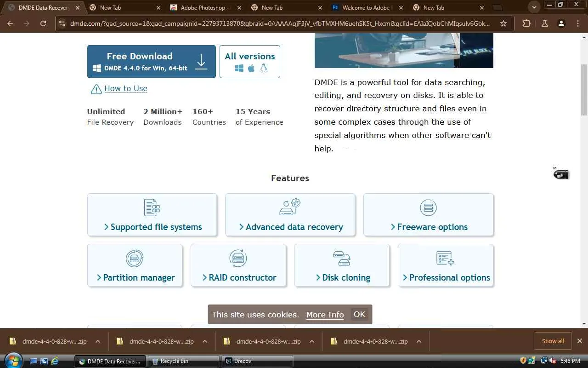Click the 160+ Countries text
Screen dimensions: 588x368
click(x=209, y=117)
